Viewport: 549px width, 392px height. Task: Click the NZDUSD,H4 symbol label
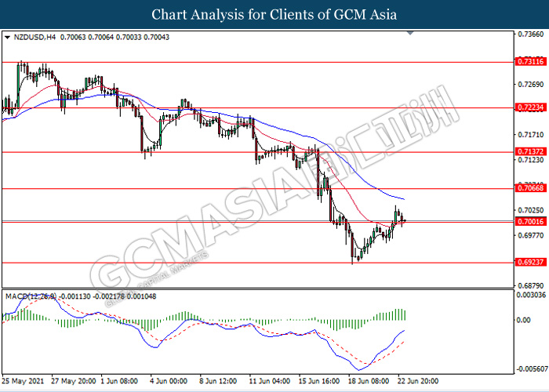[35, 37]
